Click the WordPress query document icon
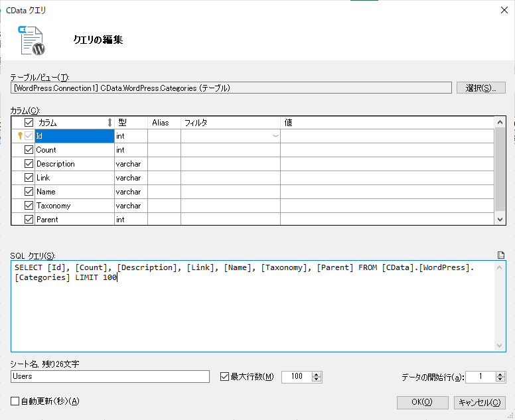This screenshot has width=515, height=420. (x=32, y=40)
